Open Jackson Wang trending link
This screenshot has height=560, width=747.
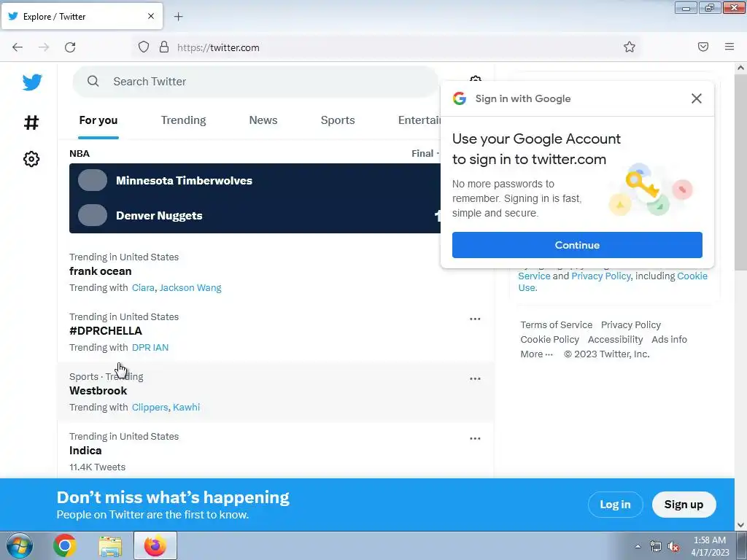190,287
